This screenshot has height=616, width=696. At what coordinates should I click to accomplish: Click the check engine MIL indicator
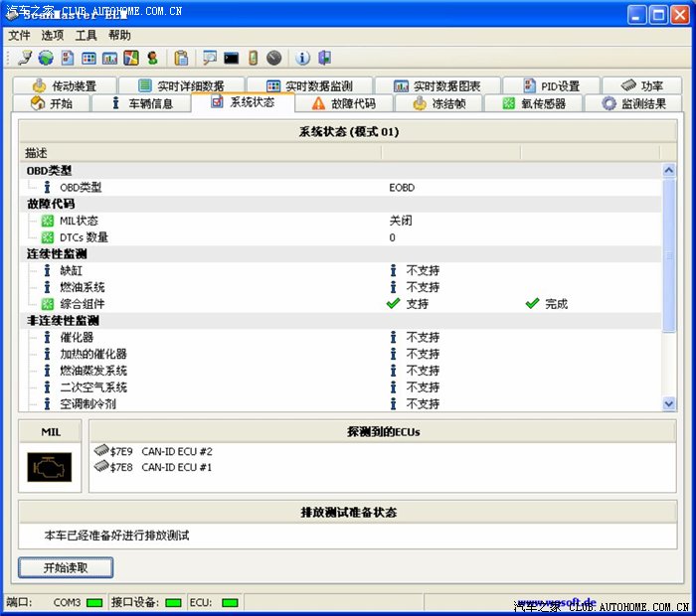point(51,466)
